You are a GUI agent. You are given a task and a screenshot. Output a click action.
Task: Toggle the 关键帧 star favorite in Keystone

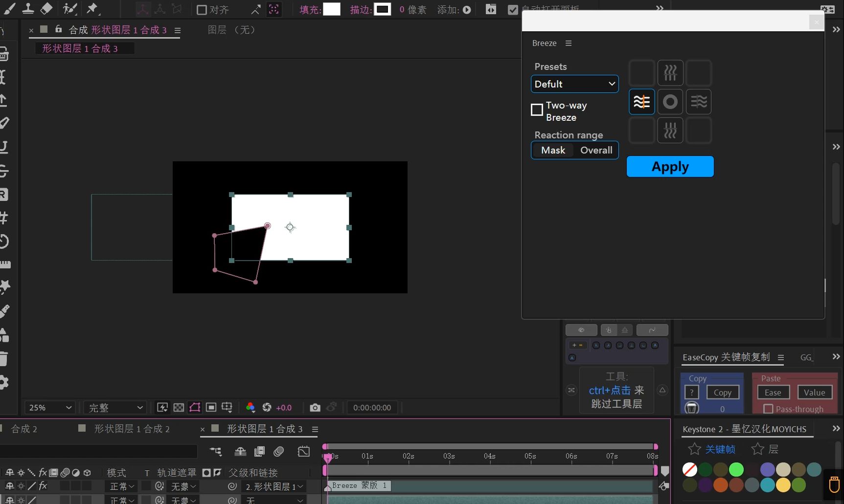tap(694, 449)
